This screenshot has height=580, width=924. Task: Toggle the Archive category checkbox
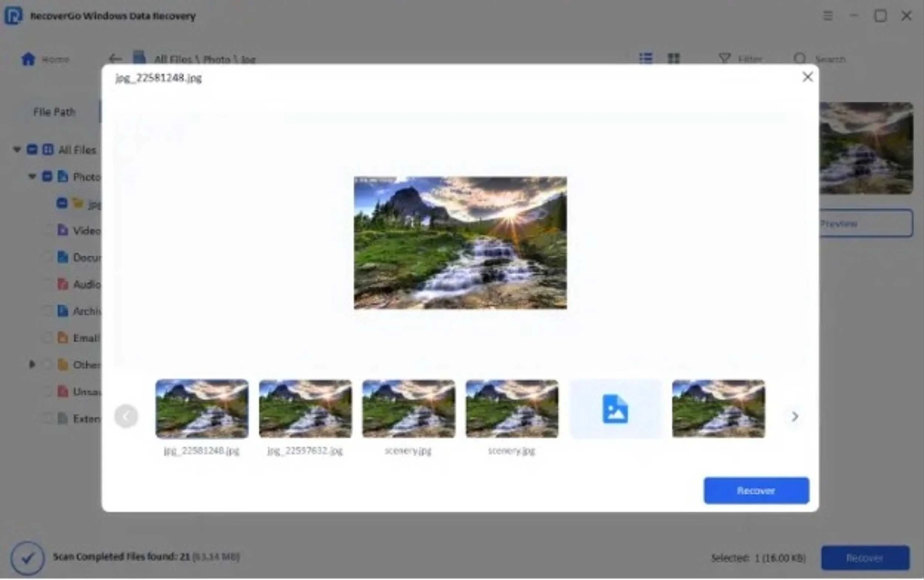47,311
